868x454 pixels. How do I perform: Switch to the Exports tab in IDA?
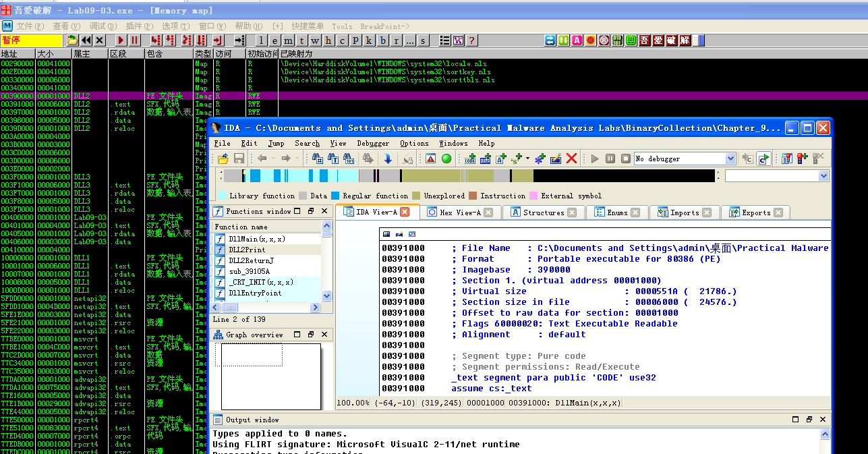point(755,212)
